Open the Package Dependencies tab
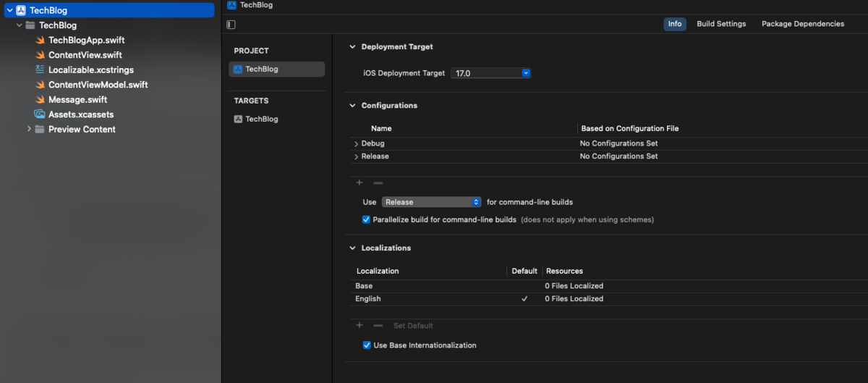868x383 pixels. 802,24
